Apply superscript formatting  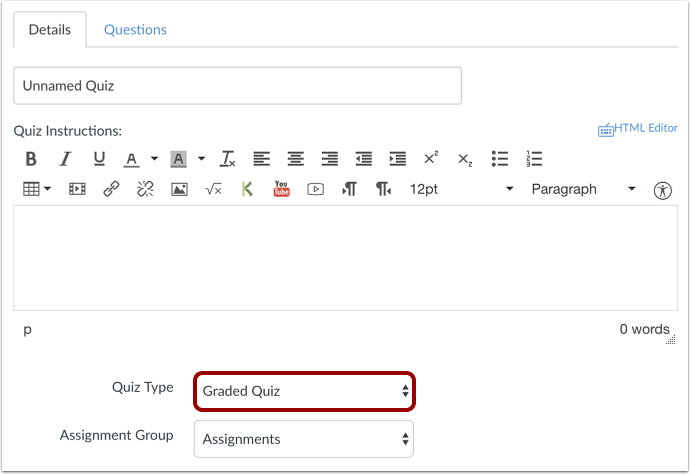click(x=431, y=158)
